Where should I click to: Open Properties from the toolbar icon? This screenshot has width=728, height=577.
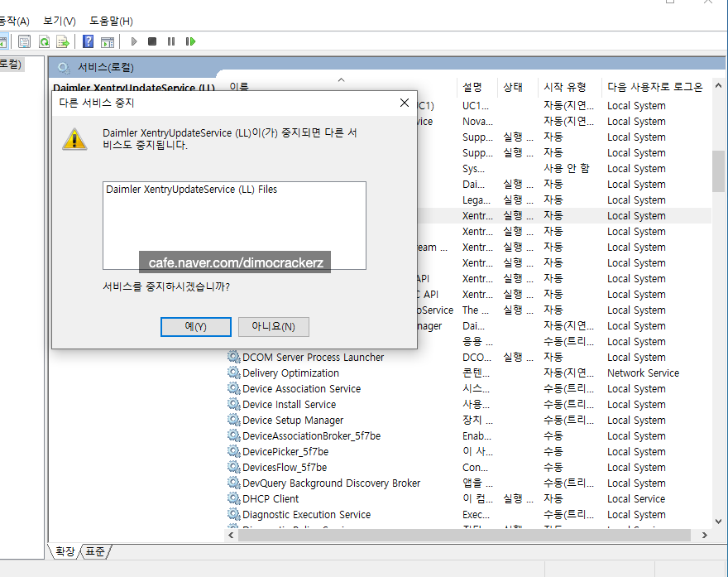point(25,41)
